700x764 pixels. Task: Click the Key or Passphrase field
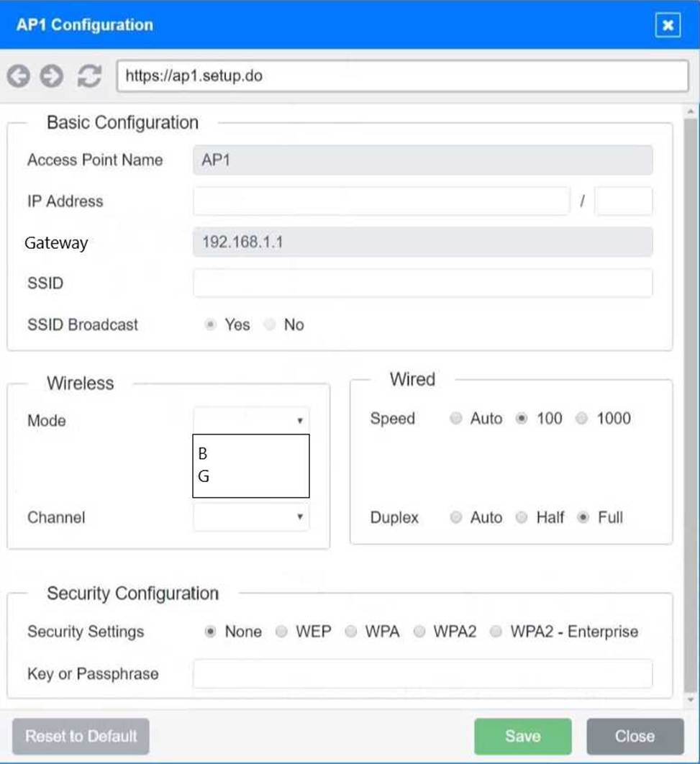click(x=422, y=674)
